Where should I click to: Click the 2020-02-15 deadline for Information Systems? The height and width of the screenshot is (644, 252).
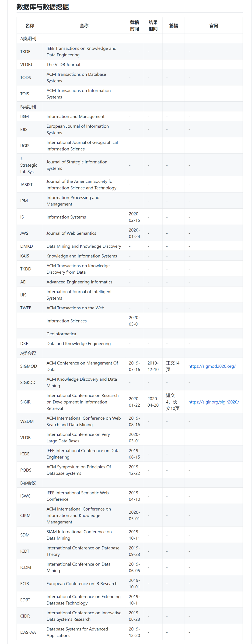[x=134, y=217]
